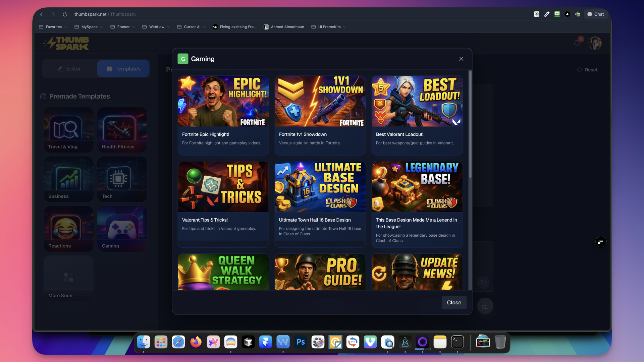644x362 pixels.
Task: Click the eyedropper extension icon
Action: point(547,14)
